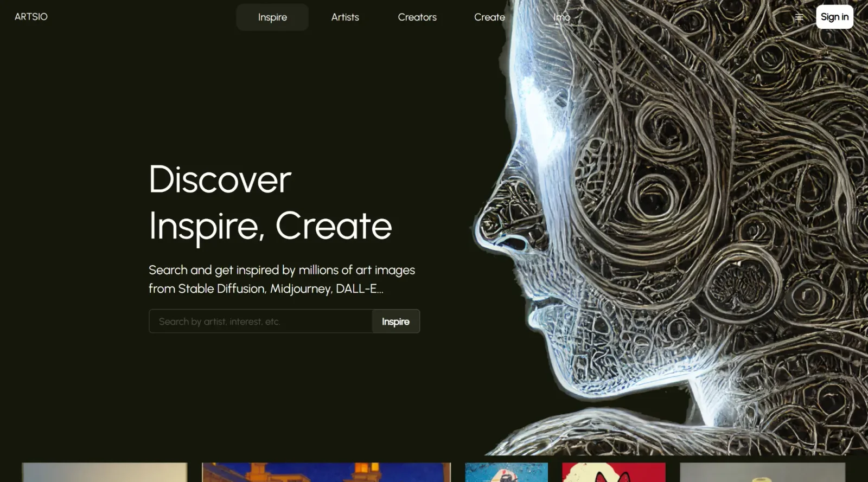Viewport: 868px width, 482px height.
Task: Focus the 'Search by artist, interest, etc.' field
Action: (260, 321)
